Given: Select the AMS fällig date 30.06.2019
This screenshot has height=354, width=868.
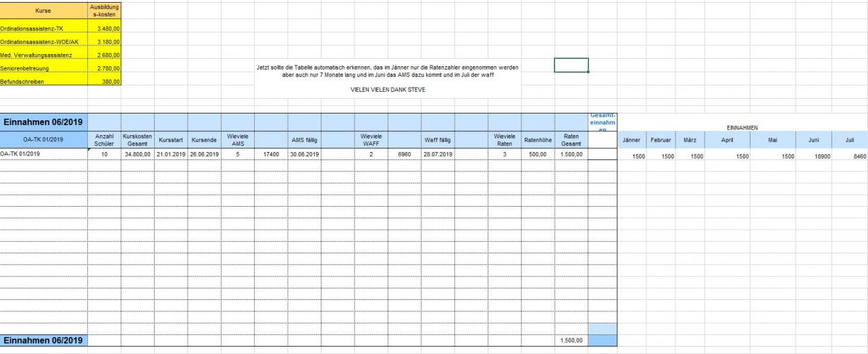Looking at the screenshot, I should tap(304, 154).
